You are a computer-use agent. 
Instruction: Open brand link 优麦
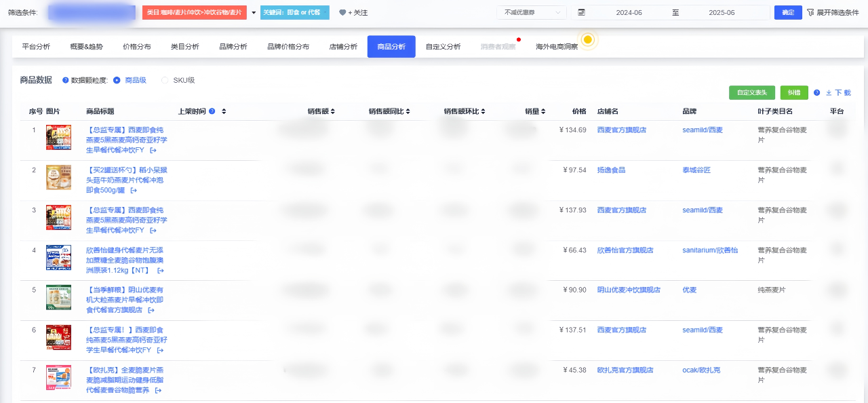tap(689, 290)
